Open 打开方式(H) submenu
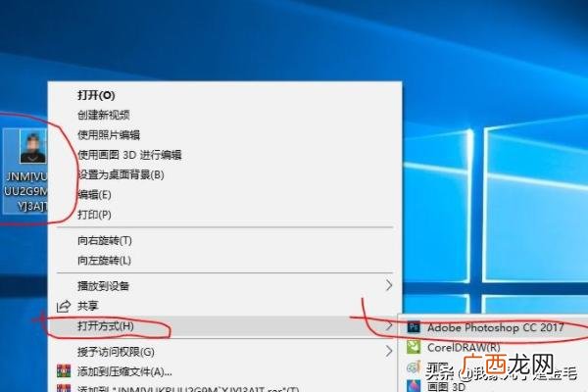 [x=106, y=326]
